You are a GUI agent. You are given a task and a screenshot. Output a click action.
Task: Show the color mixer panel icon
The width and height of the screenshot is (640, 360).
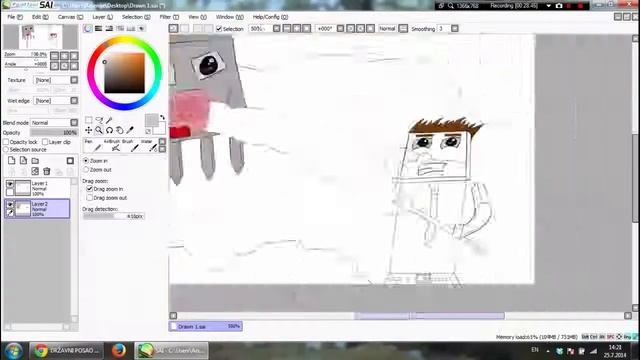pos(120,29)
